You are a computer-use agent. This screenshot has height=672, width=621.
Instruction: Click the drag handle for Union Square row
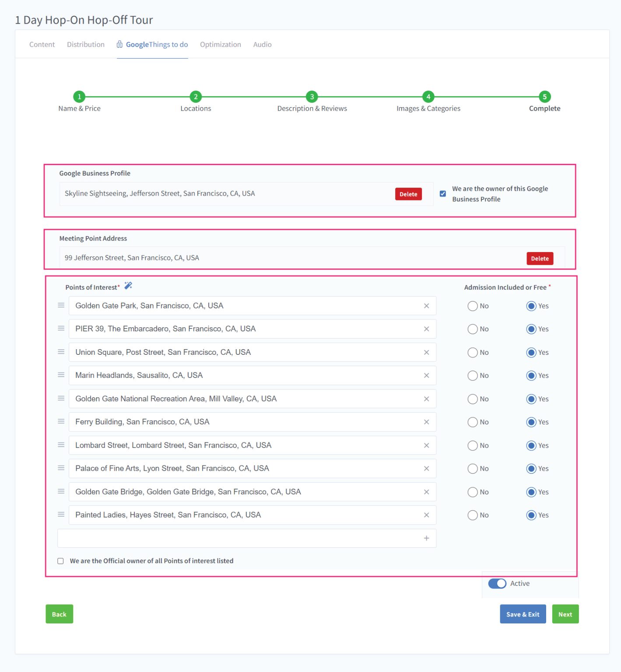(x=61, y=352)
